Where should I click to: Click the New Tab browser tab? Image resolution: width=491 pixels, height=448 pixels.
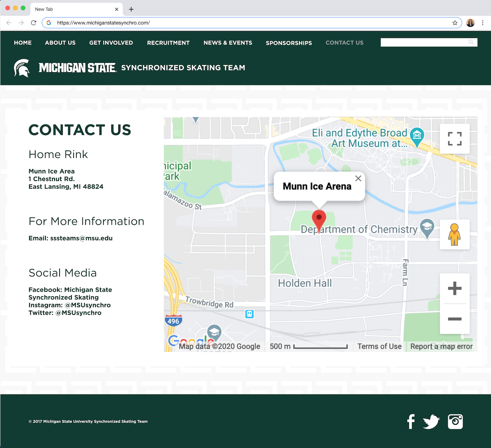point(76,9)
